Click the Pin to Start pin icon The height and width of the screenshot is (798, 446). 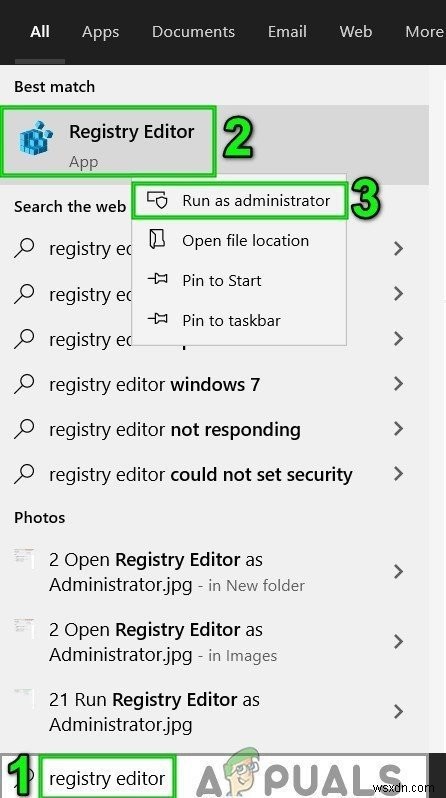(157, 279)
